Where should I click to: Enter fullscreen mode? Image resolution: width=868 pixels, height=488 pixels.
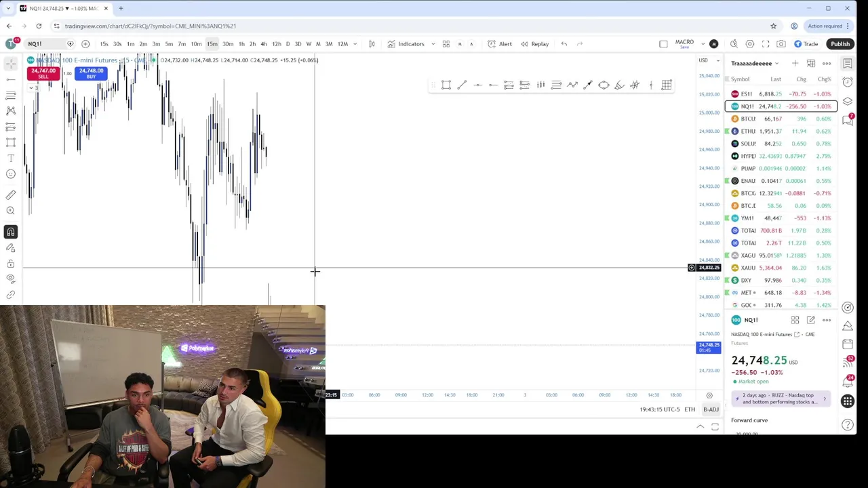click(x=766, y=44)
